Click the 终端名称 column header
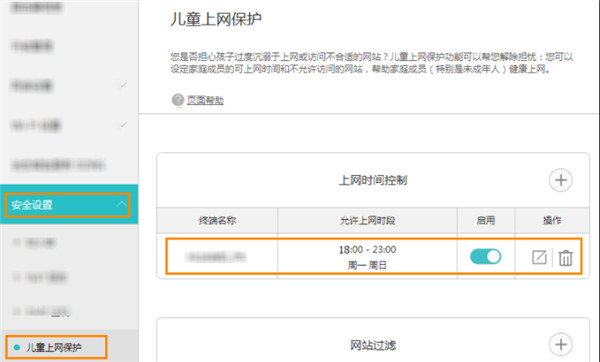The width and height of the screenshot is (600, 362). point(217,220)
